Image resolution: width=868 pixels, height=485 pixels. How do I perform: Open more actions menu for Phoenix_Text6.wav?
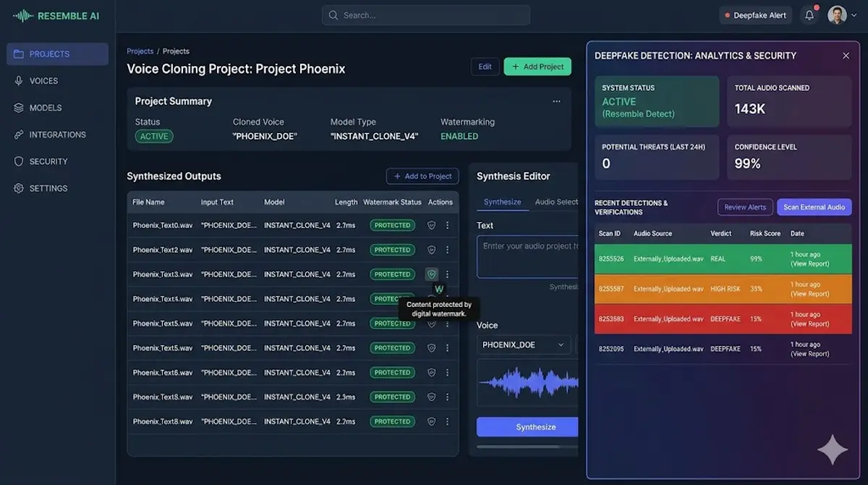tap(447, 372)
